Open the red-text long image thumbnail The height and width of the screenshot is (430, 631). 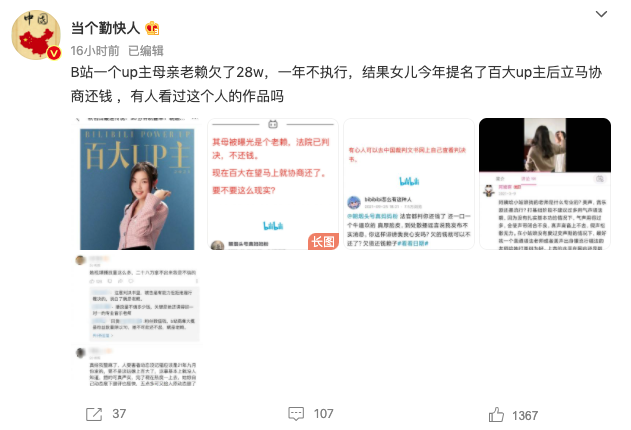273,184
